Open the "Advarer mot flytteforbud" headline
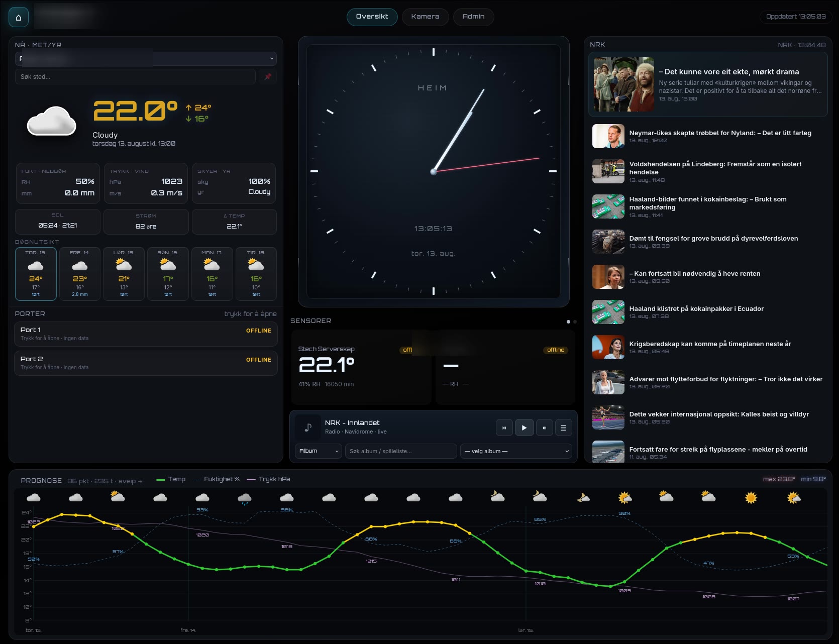The image size is (839, 644). pyautogui.click(x=726, y=379)
